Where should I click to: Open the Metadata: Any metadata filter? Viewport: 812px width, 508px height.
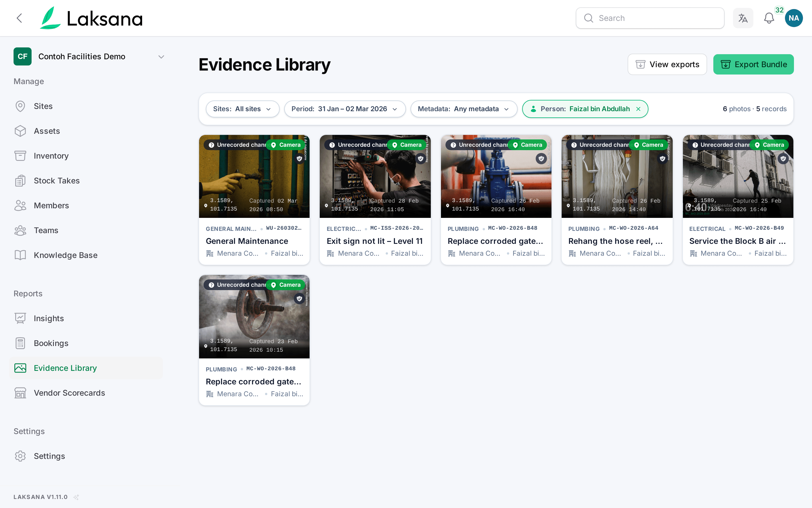click(464, 109)
